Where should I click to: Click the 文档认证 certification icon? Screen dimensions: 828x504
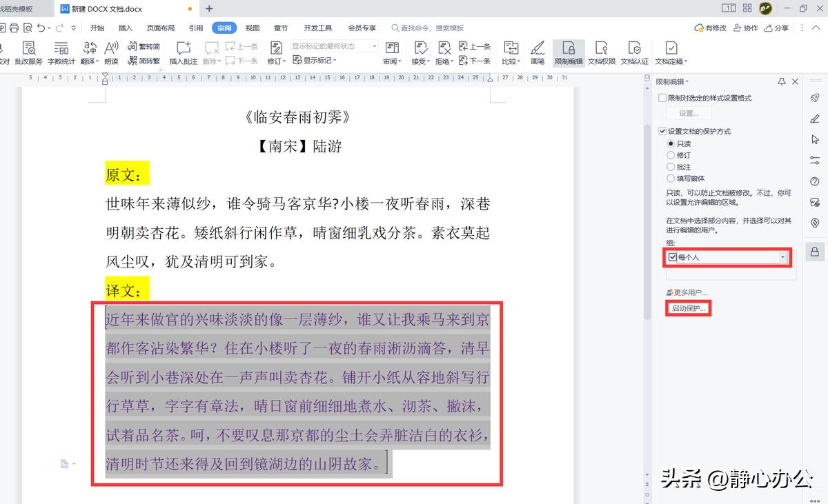[x=635, y=52]
